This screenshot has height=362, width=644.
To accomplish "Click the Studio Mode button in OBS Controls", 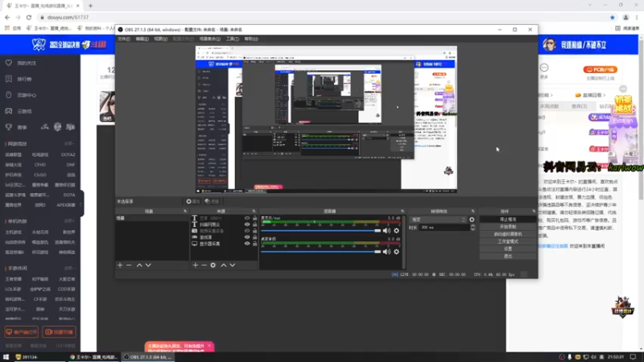I will coord(508,241).
